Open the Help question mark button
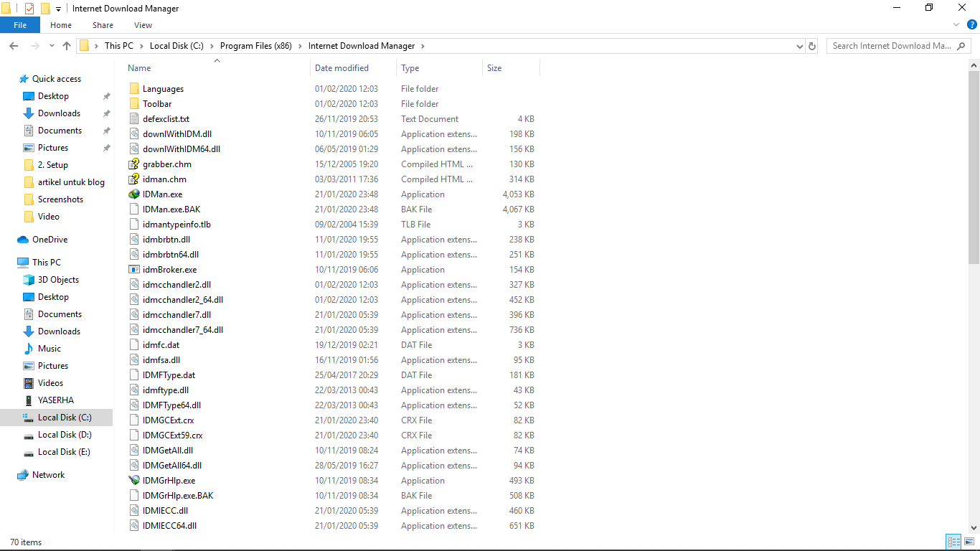The width and height of the screenshot is (980, 551). click(971, 25)
